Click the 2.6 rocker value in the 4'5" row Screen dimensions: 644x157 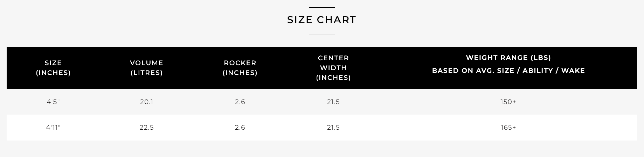click(x=240, y=102)
